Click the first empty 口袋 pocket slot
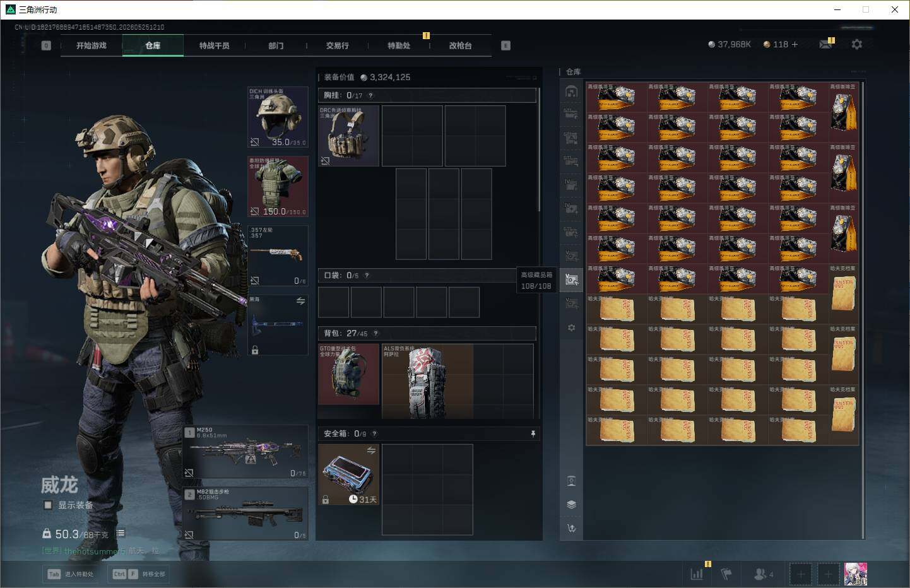The width and height of the screenshot is (910, 588). (334, 302)
